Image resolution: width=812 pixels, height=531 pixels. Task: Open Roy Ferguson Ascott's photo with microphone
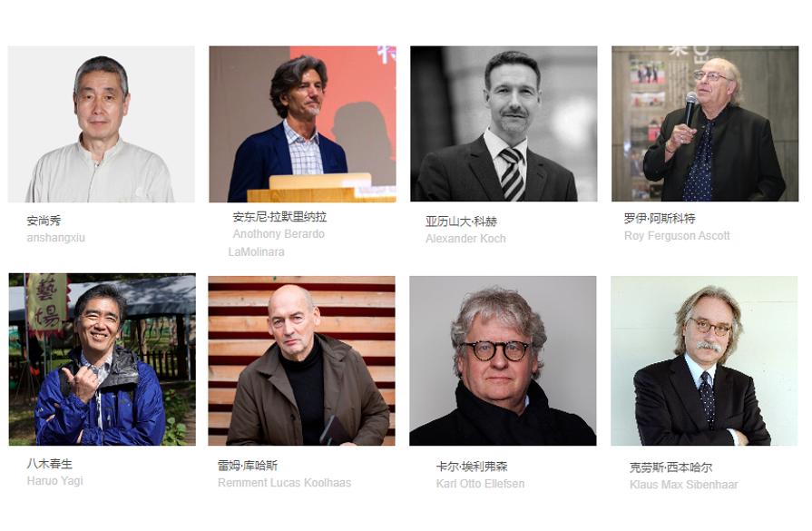tap(705, 123)
